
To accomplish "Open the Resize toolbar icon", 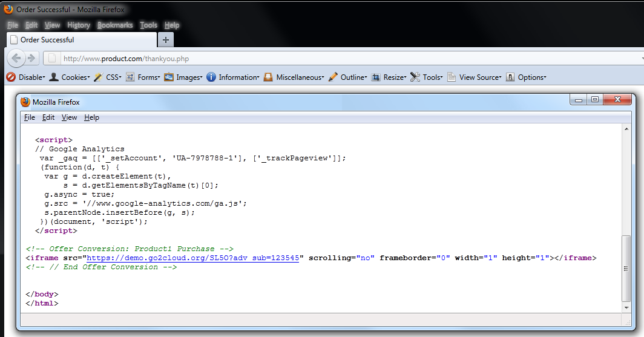I will click(376, 77).
